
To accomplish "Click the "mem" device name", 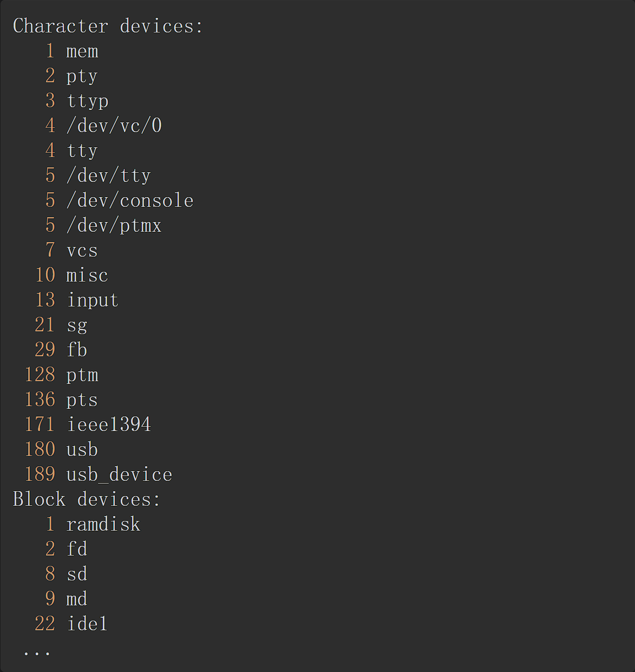I will [x=82, y=51].
